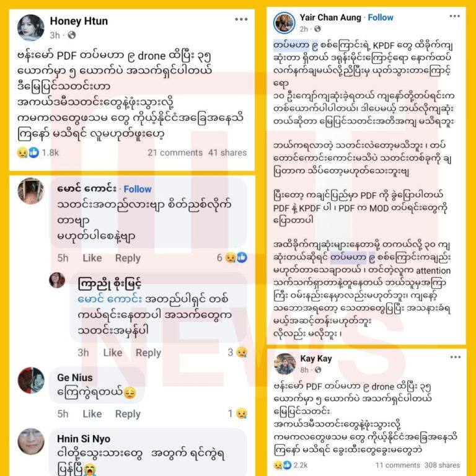Reply to the မောင် ကောင်း comment

[x=128, y=258]
